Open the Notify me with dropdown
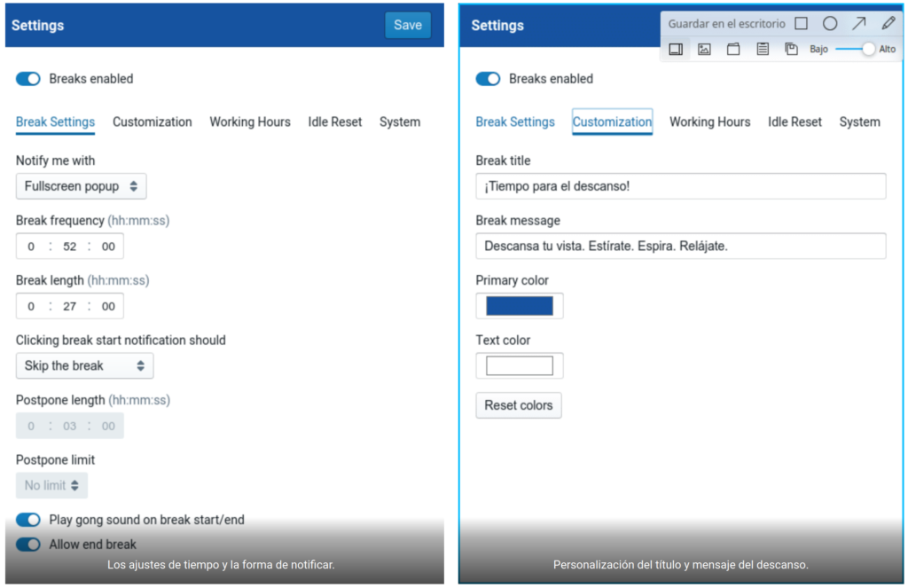908x588 pixels. tap(81, 186)
